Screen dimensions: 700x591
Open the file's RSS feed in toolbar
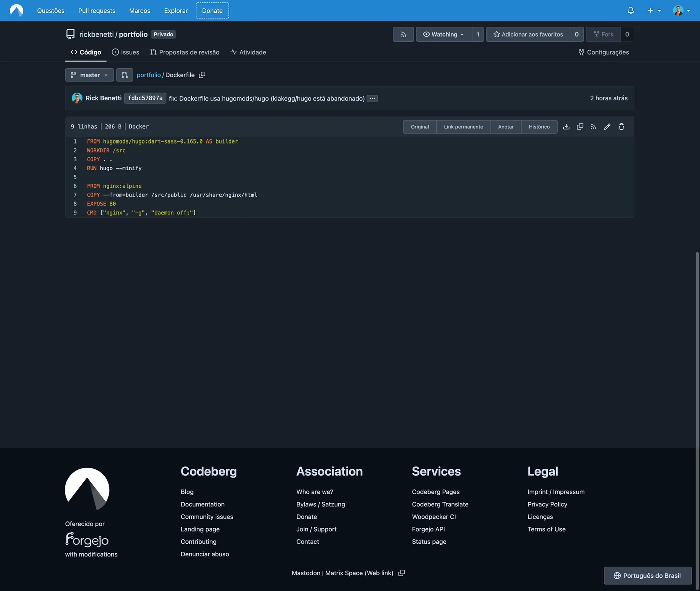[x=593, y=127]
